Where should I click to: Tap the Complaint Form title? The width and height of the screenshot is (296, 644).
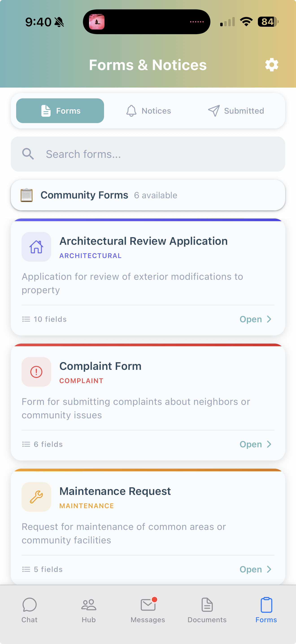[x=100, y=366]
